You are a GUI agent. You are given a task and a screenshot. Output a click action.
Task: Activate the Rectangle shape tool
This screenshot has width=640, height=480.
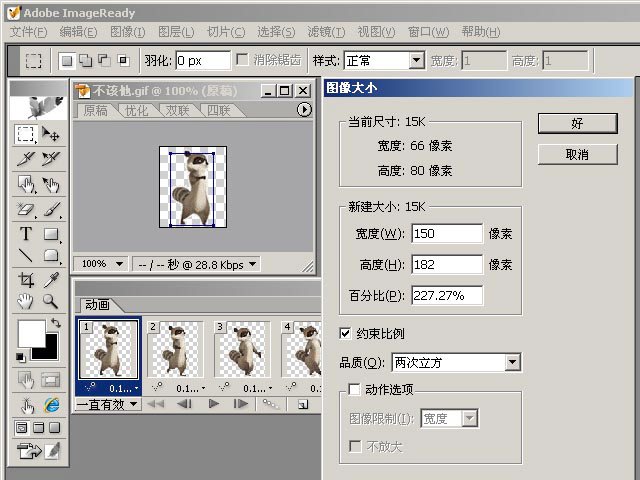click(51, 234)
